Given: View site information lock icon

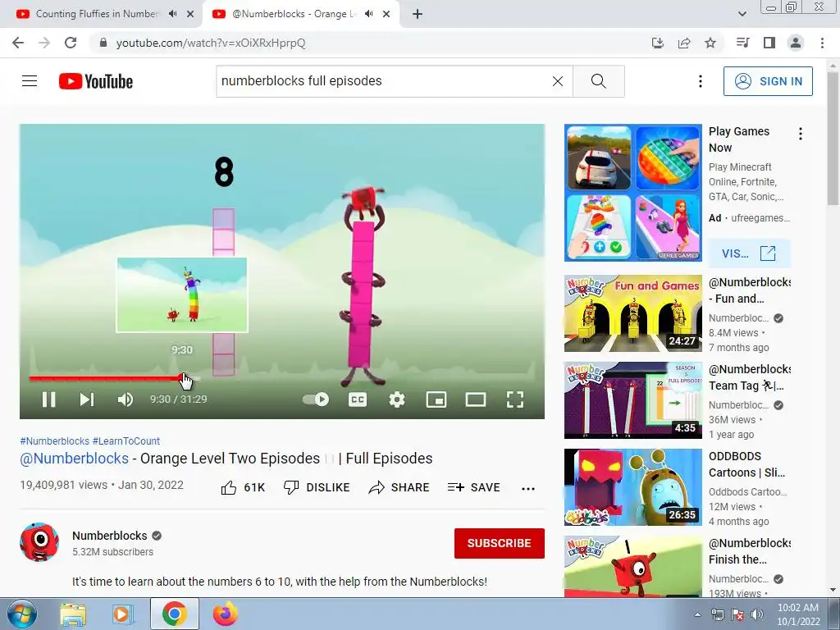Looking at the screenshot, I should (103, 43).
